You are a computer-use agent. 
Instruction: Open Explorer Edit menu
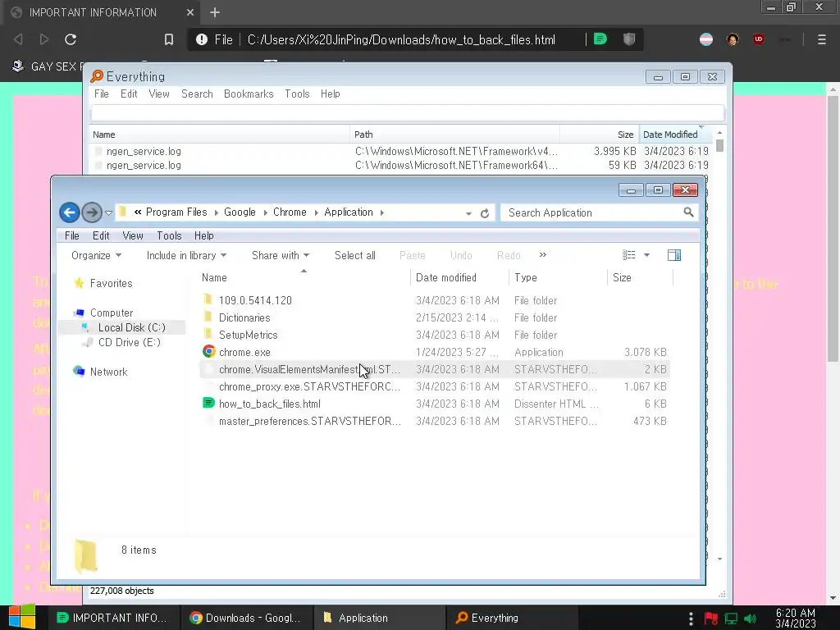(101, 235)
